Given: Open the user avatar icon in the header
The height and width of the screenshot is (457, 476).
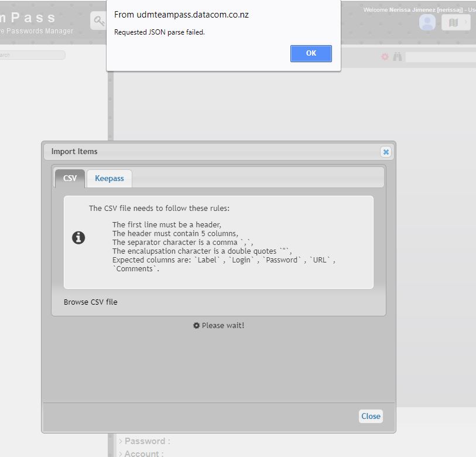Looking at the screenshot, I should tap(427, 22).
